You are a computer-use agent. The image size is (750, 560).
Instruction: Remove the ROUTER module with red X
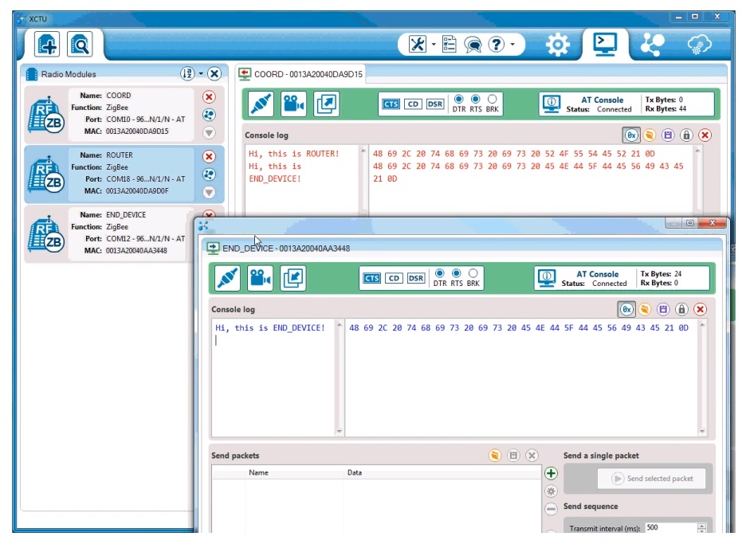pyautogui.click(x=209, y=157)
